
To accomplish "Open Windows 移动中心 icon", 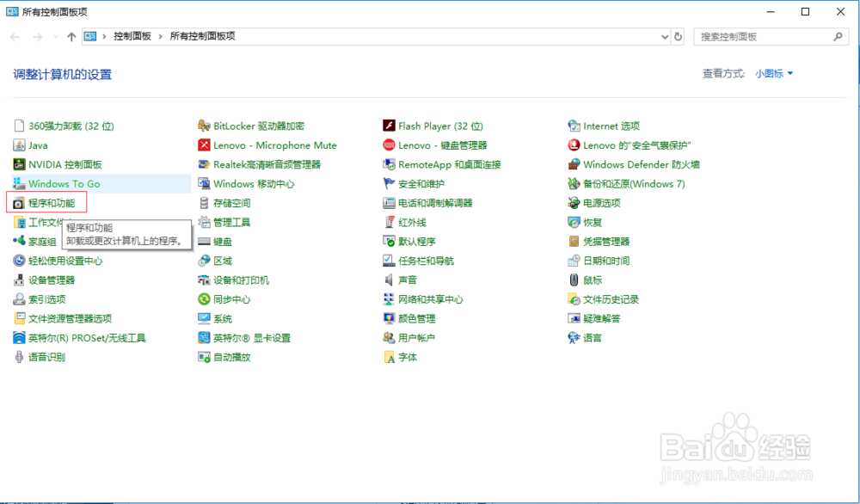I will [204, 184].
